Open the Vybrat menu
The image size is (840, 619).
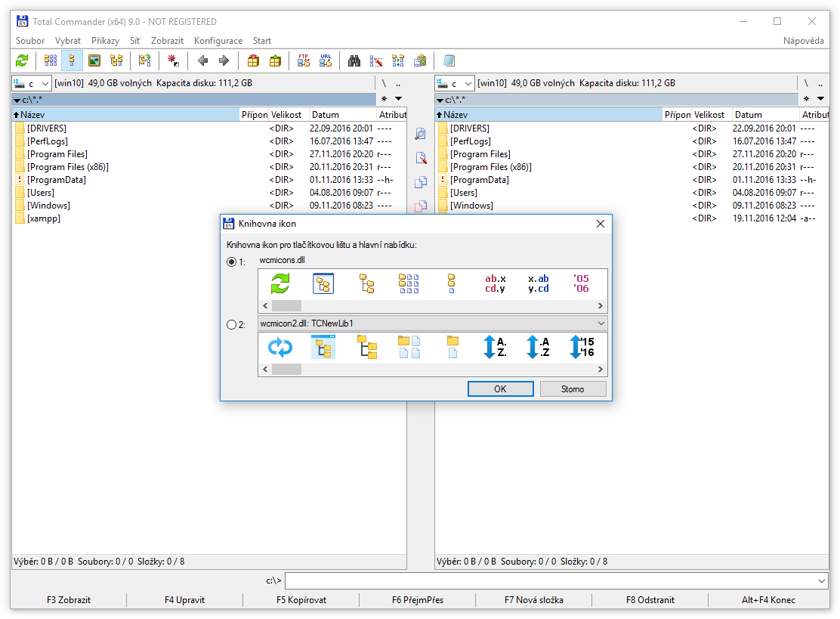(x=67, y=41)
